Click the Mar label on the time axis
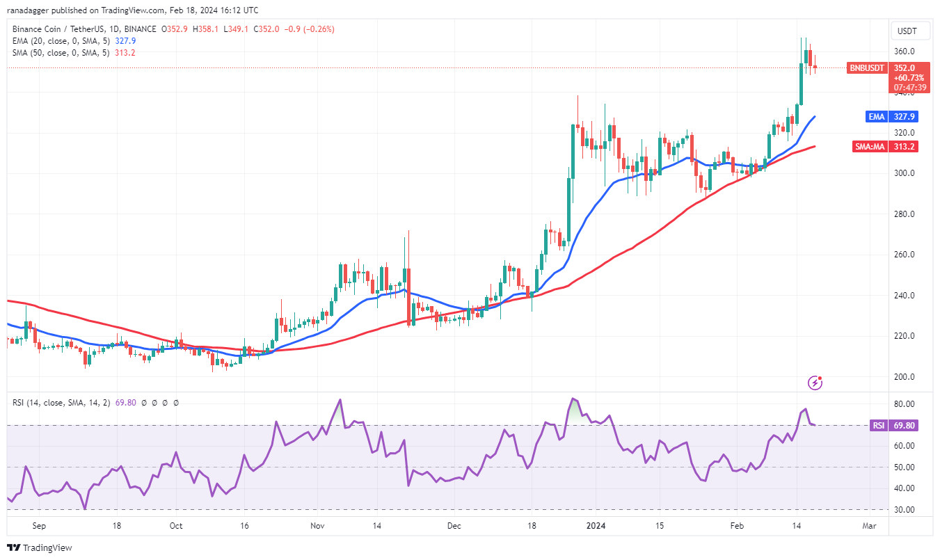Screen dimensions: 940x560 869,527
